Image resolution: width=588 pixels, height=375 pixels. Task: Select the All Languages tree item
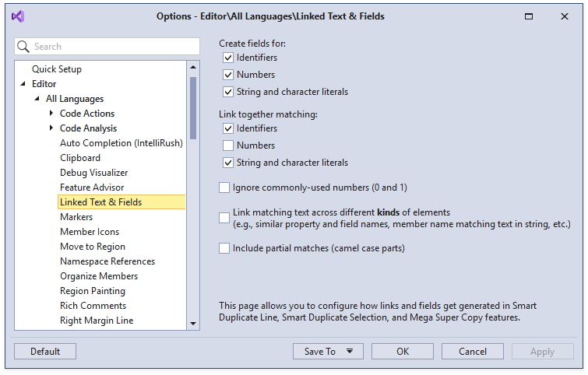coord(75,99)
